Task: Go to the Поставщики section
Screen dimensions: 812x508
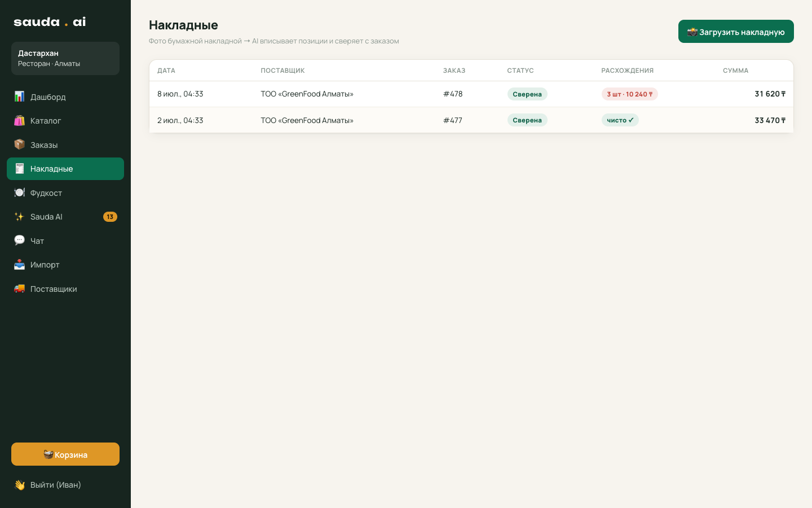Action: tap(65, 288)
